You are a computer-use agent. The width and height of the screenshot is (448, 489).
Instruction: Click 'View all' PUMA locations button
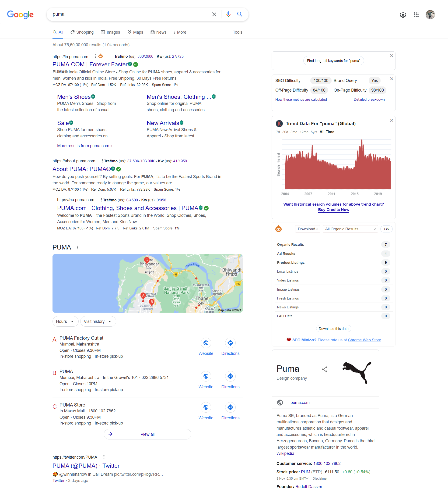pos(147,434)
